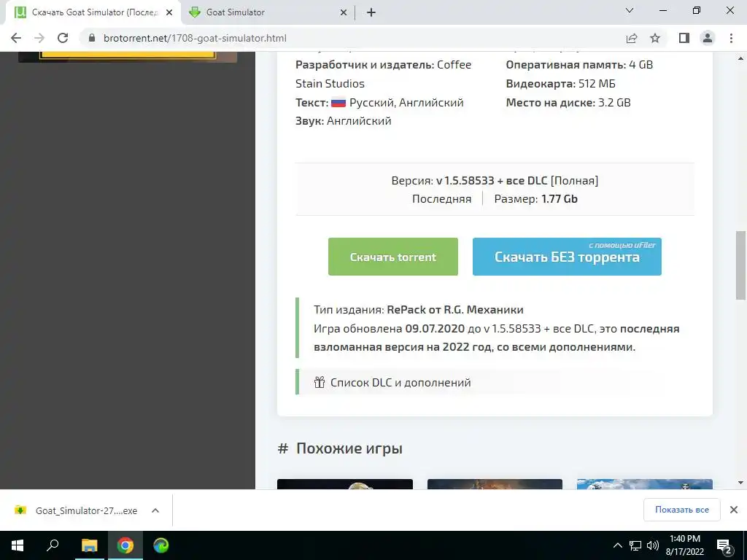
Task: Bookmark page with the star icon
Action: [x=655, y=38]
